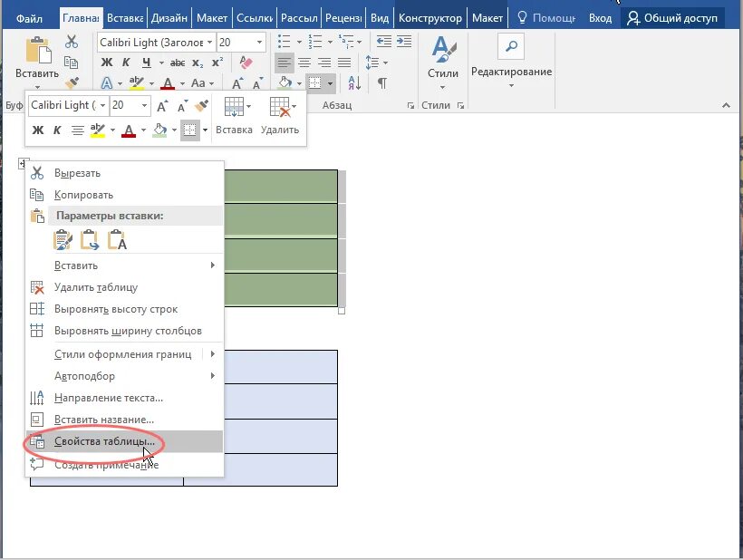Center text in the ribbon

point(304,62)
